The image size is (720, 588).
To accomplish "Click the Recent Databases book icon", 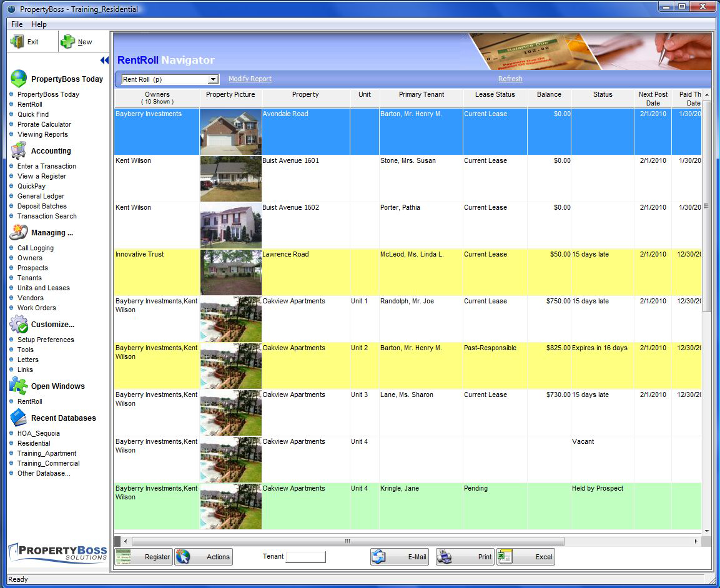I will (x=18, y=418).
